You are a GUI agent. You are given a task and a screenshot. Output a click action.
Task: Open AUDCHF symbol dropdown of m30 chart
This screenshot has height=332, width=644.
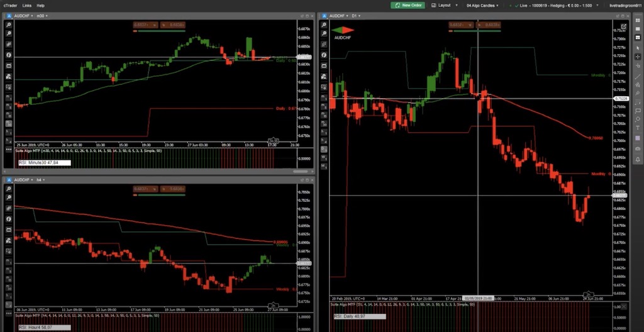[x=24, y=16]
